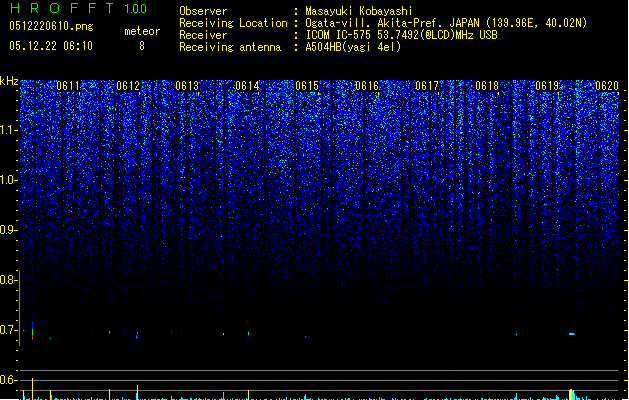Screen dimensions: 629x400
Task: Click the 0612 time marker
Action: pyautogui.click(x=128, y=86)
